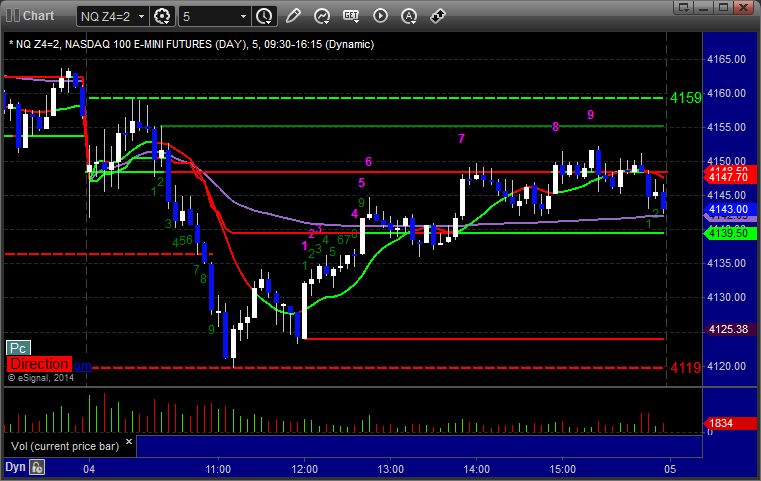Click the 12:00 time axis label
This screenshot has width=761, height=481.
304,469
